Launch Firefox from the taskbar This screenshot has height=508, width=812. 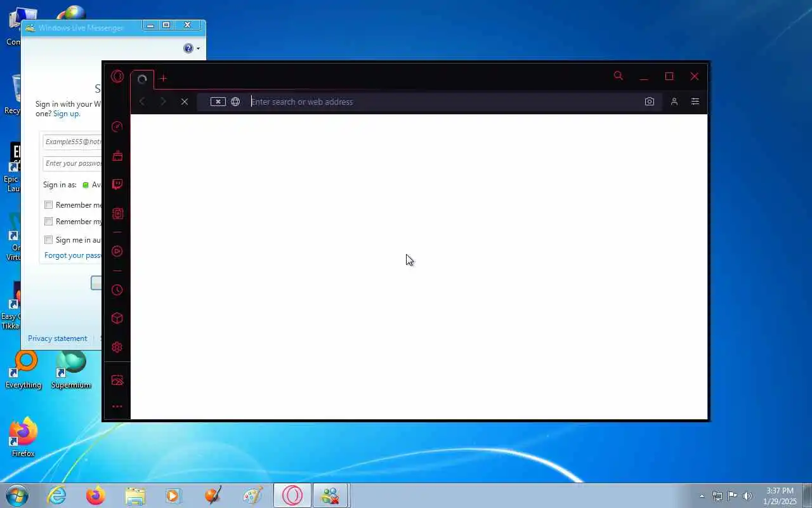[96, 495]
